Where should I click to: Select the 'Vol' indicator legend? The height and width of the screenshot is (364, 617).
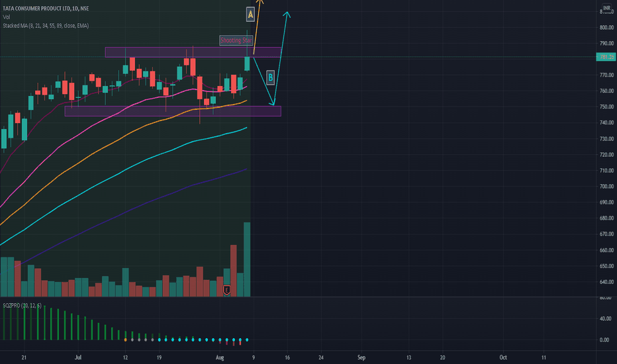click(x=7, y=17)
